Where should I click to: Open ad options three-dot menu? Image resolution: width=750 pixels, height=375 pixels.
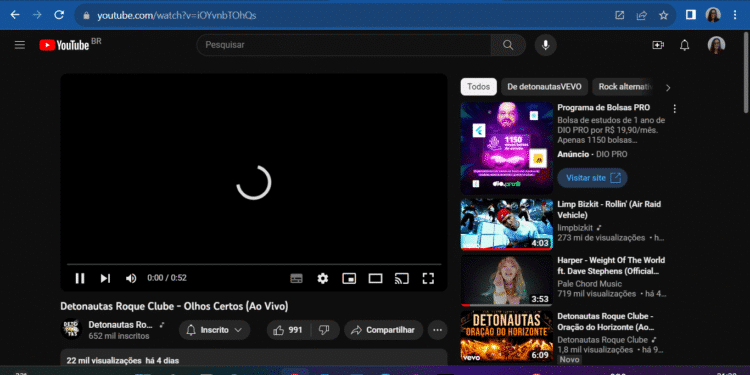point(674,109)
